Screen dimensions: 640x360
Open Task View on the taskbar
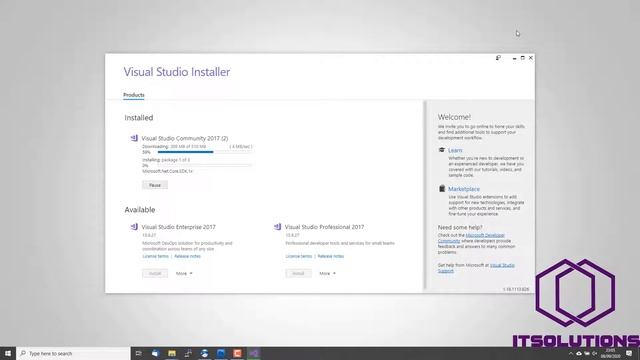(138, 353)
